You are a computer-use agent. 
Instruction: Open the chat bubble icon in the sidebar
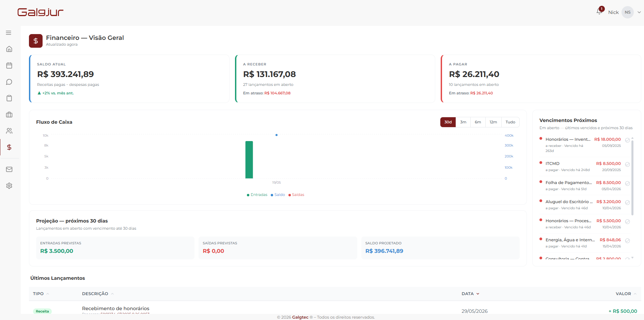pyautogui.click(x=9, y=82)
